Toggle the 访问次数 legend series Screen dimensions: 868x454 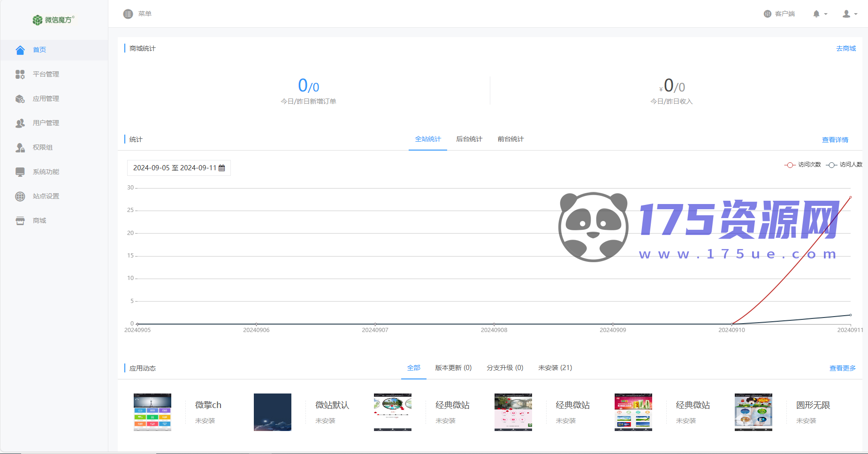point(803,165)
